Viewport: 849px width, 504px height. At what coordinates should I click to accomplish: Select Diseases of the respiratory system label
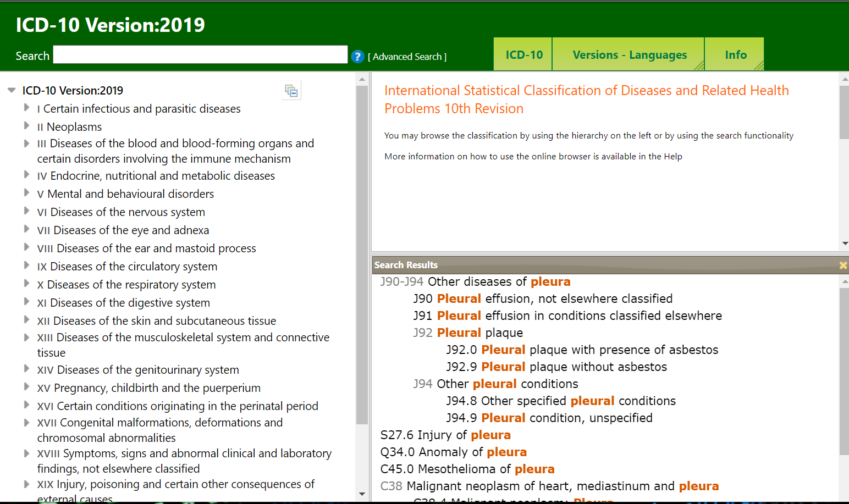(126, 285)
